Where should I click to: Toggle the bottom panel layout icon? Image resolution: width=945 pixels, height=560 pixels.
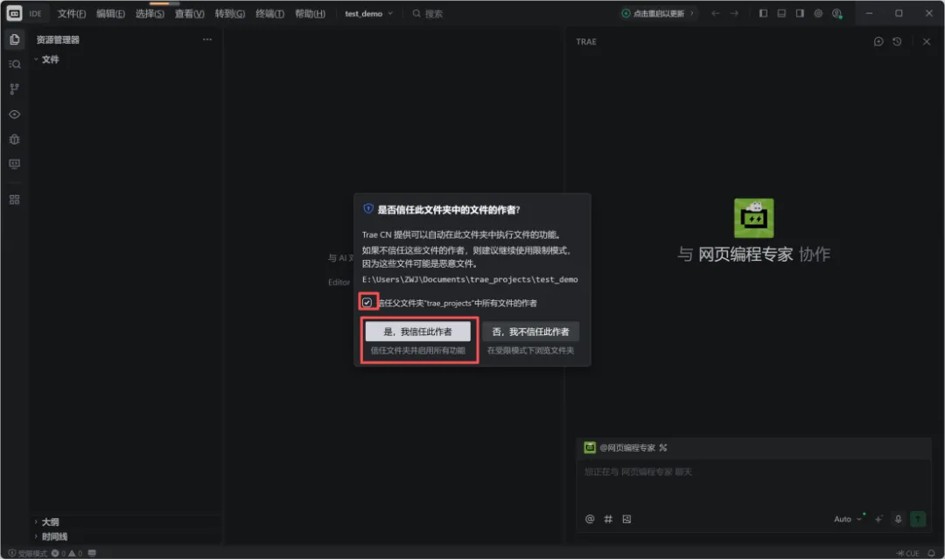pyautogui.click(x=781, y=13)
